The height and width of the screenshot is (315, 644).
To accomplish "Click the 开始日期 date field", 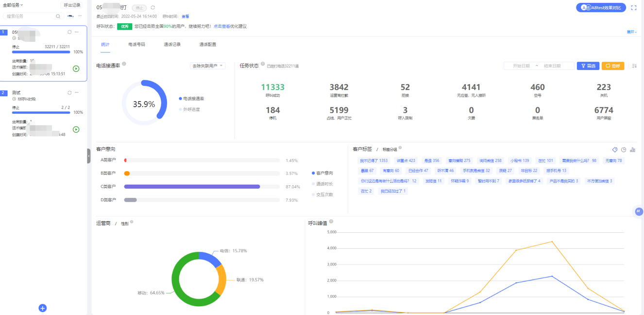I will pos(521,66).
